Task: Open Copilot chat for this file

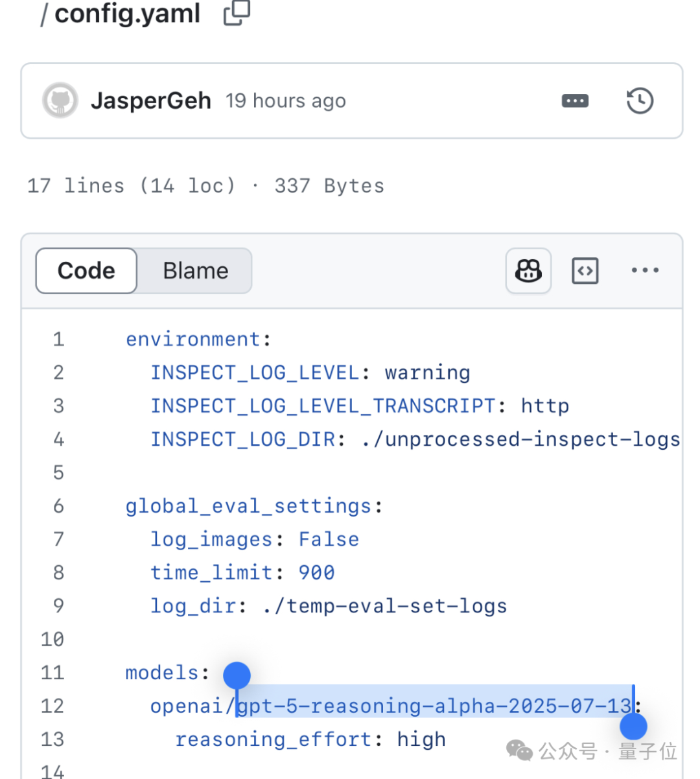Action: pos(528,271)
